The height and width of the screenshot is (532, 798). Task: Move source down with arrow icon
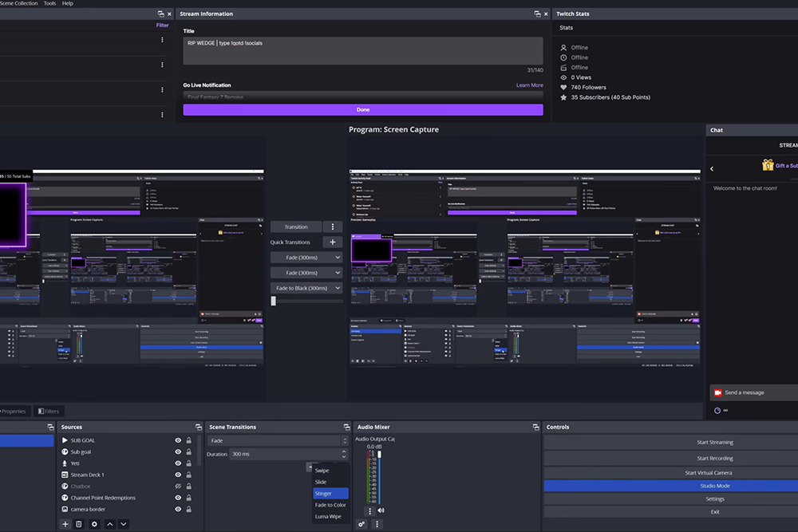pyautogui.click(x=124, y=524)
